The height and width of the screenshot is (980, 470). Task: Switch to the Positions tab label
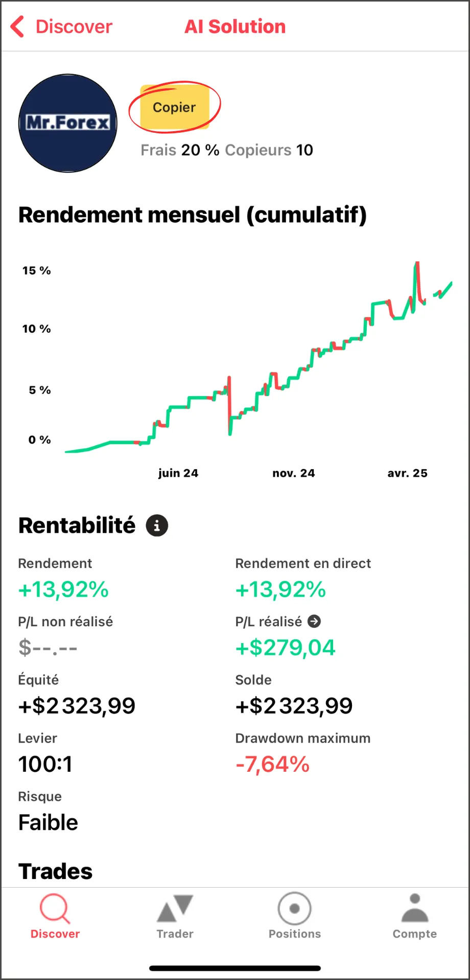click(295, 934)
